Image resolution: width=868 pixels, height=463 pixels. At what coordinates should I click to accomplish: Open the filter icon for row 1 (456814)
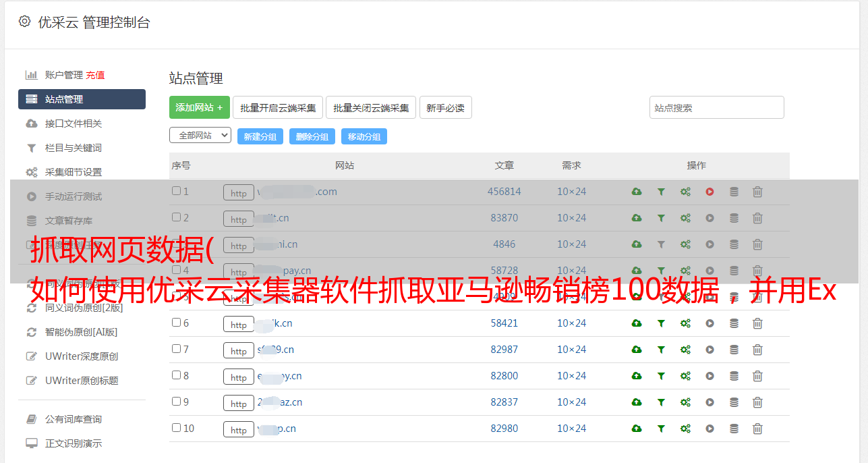coord(661,192)
